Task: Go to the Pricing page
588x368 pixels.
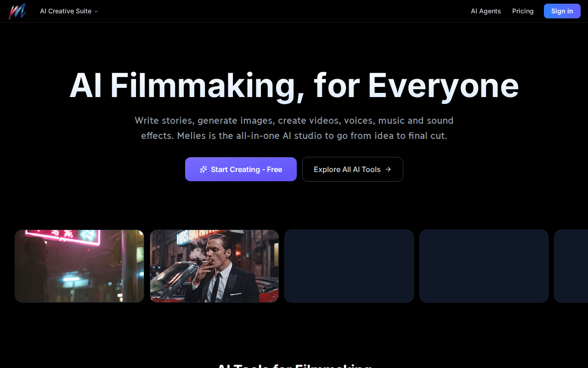Action: tap(523, 11)
